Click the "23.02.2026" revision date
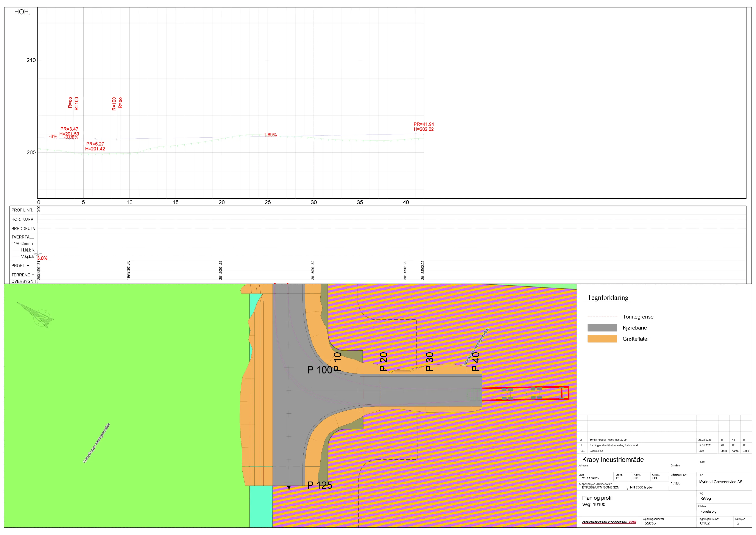Image resolution: width=756 pixels, height=535 pixels. (705, 440)
